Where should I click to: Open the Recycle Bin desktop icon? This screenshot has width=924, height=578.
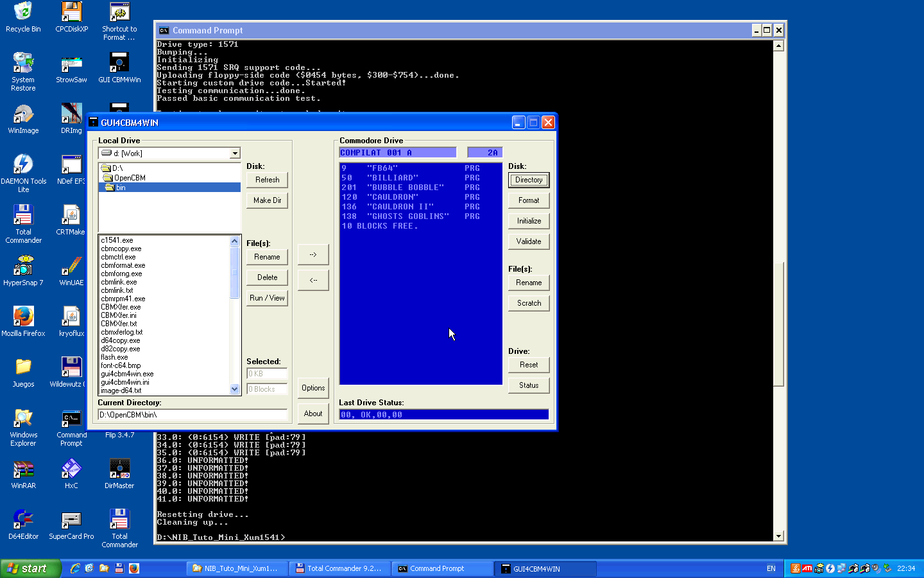(x=23, y=17)
